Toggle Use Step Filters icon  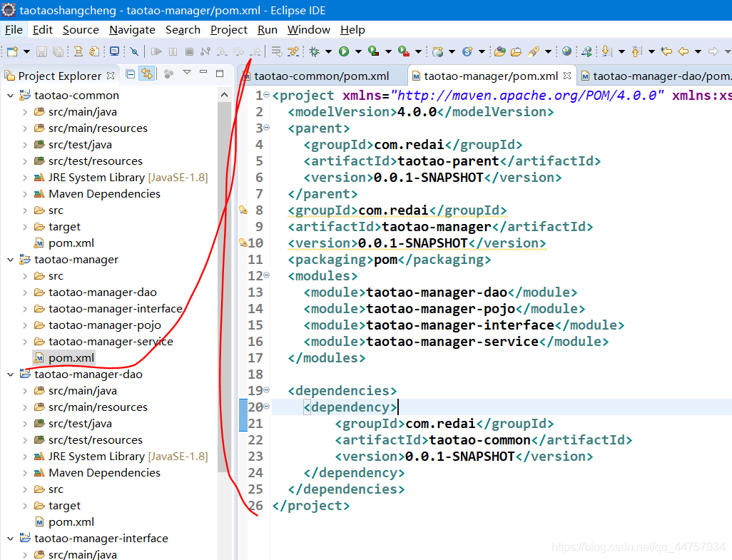click(x=293, y=51)
